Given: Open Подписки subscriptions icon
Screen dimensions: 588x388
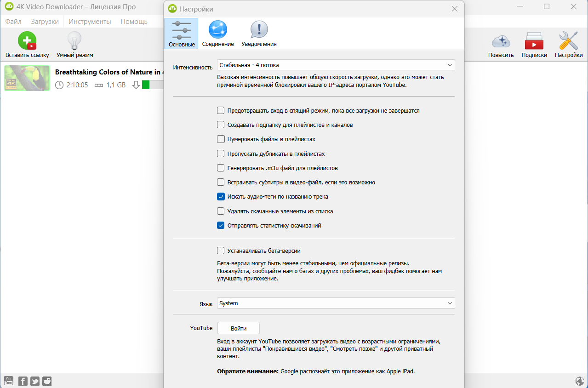Looking at the screenshot, I should coord(534,41).
